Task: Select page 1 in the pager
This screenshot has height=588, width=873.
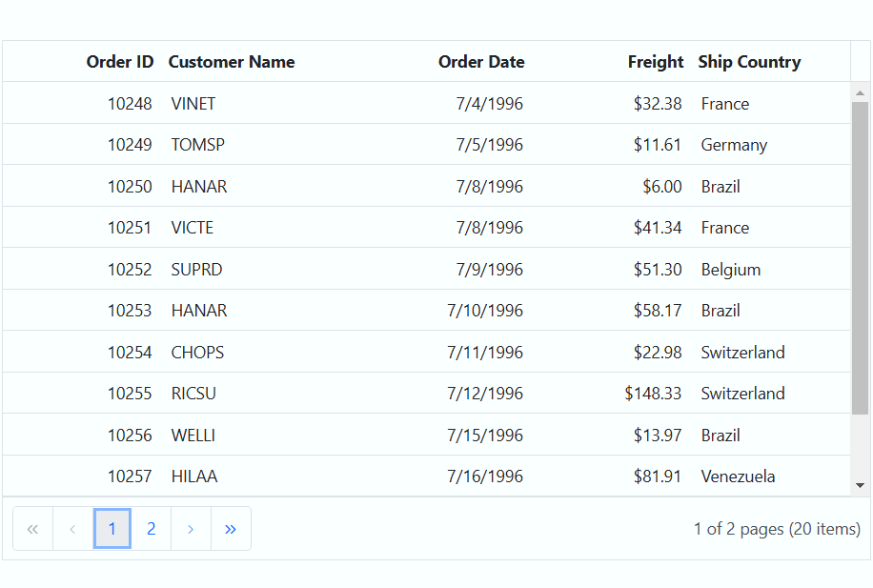Action: pyautogui.click(x=112, y=528)
